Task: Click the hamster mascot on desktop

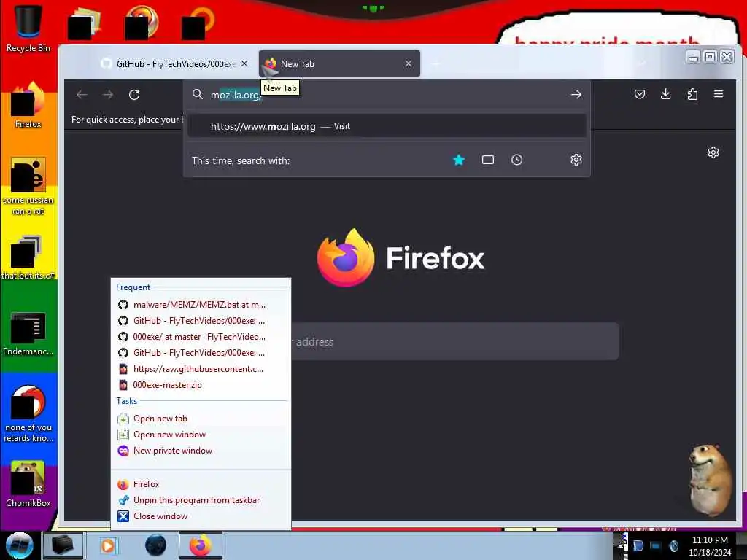Action: [711, 480]
